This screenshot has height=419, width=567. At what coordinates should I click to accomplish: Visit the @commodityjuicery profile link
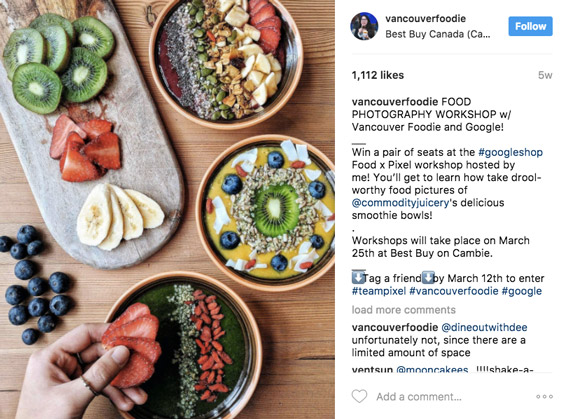click(x=400, y=203)
